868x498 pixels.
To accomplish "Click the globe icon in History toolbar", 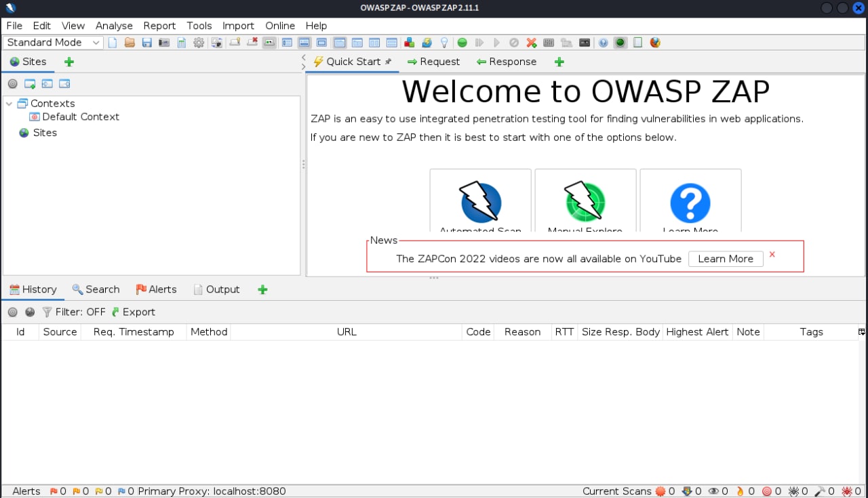I will pos(30,312).
